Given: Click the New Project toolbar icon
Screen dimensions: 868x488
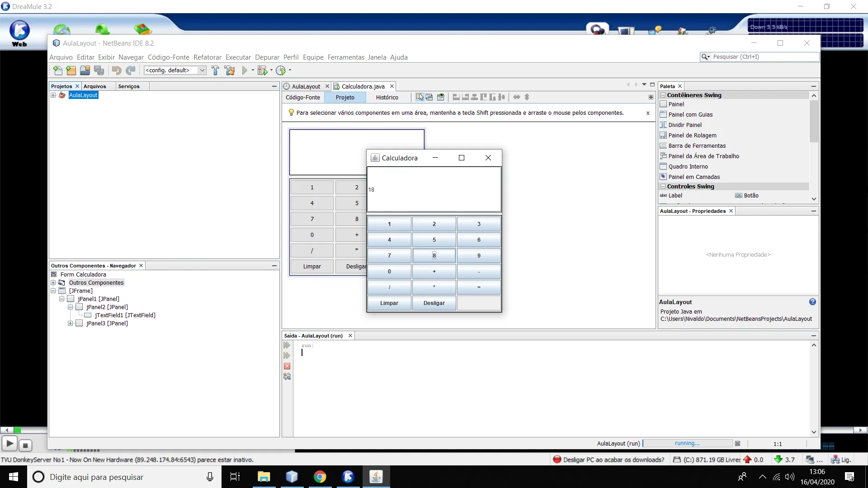Looking at the screenshot, I should pos(71,70).
